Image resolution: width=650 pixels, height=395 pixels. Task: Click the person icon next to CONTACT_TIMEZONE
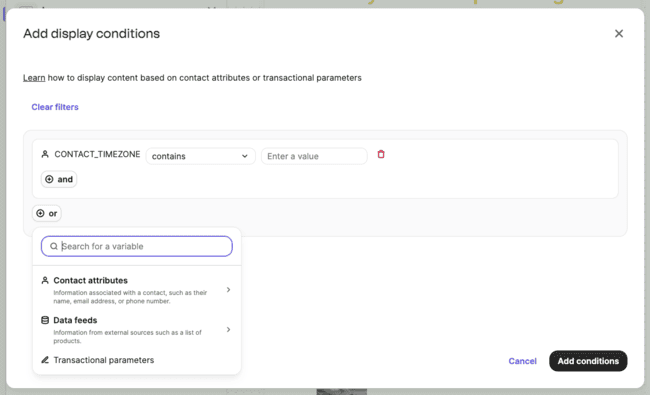coord(45,154)
